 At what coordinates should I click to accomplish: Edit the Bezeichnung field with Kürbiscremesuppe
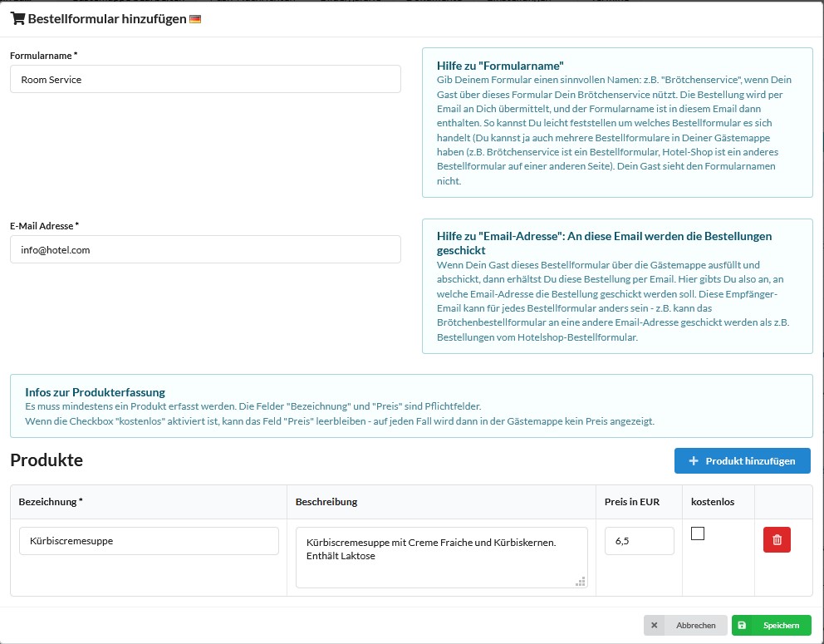pos(149,541)
